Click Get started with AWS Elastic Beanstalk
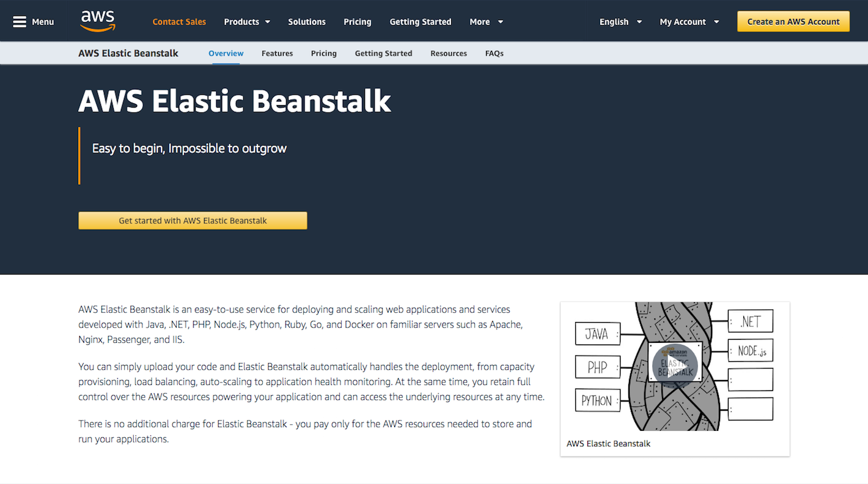 193,221
